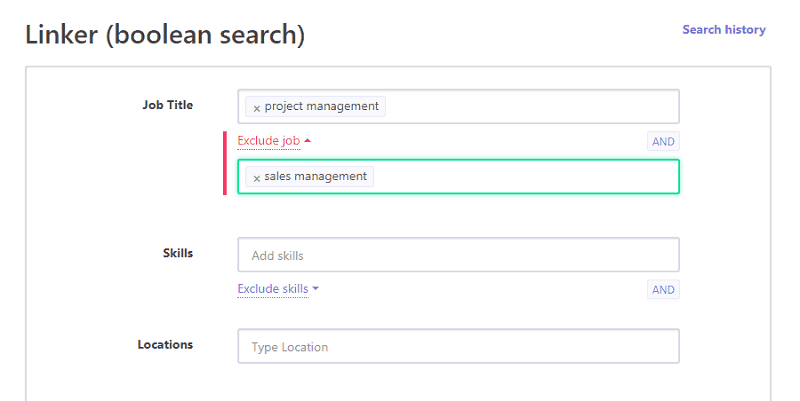The image size is (800, 401).
Task: Click the red bar beside Exclude job
Action: click(225, 162)
